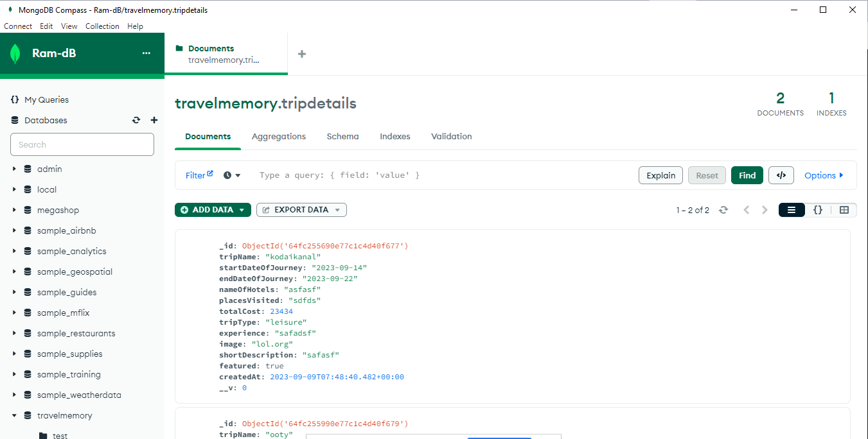Image resolution: width=868 pixels, height=439 pixels.
Task: Expand the sample_airbnb database
Action: point(14,230)
